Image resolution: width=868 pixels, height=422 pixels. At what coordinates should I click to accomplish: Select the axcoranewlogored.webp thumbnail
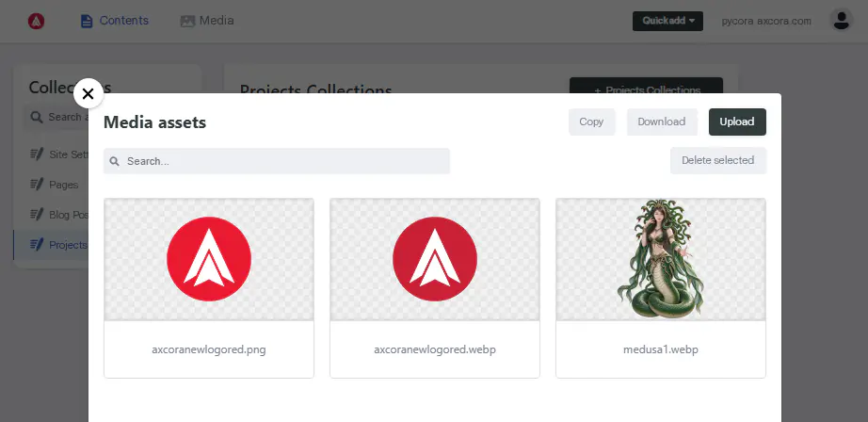435,259
